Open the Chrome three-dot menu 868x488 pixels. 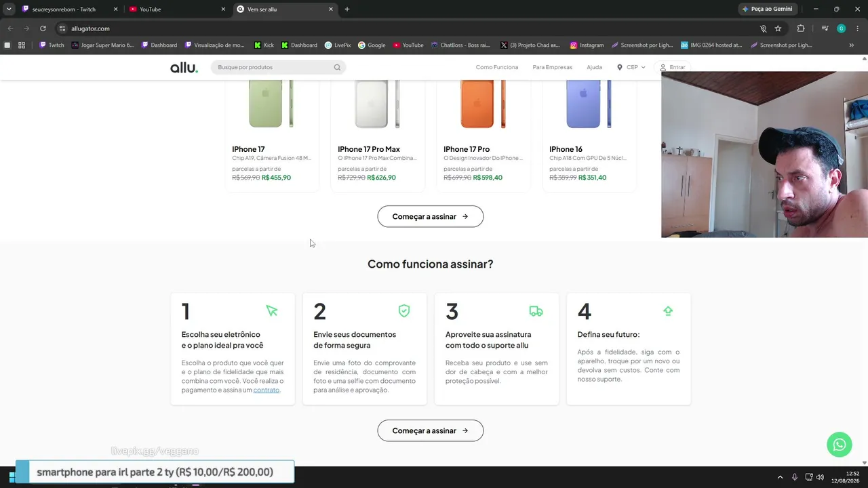[x=857, y=28]
